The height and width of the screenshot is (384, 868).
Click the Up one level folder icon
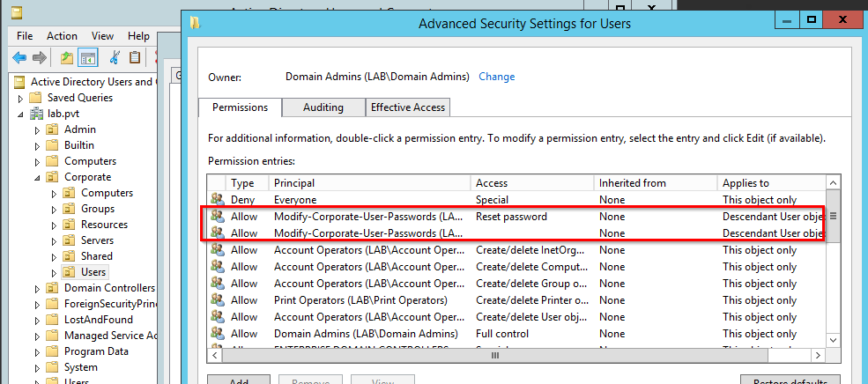[x=67, y=57]
